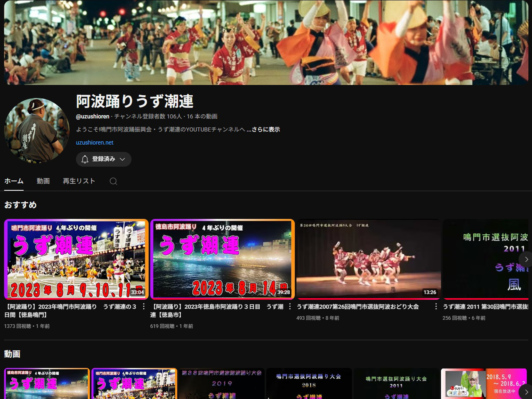
Task: Click 1373 回視聴・1 年前 metadata text
Action: click(x=27, y=326)
